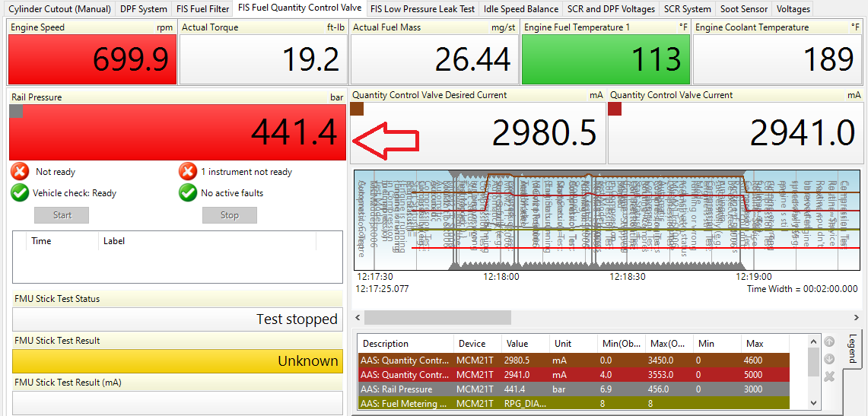Click the red X '1 instrument not ready' icon
The width and height of the screenshot is (868, 416).
[x=188, y=172]
